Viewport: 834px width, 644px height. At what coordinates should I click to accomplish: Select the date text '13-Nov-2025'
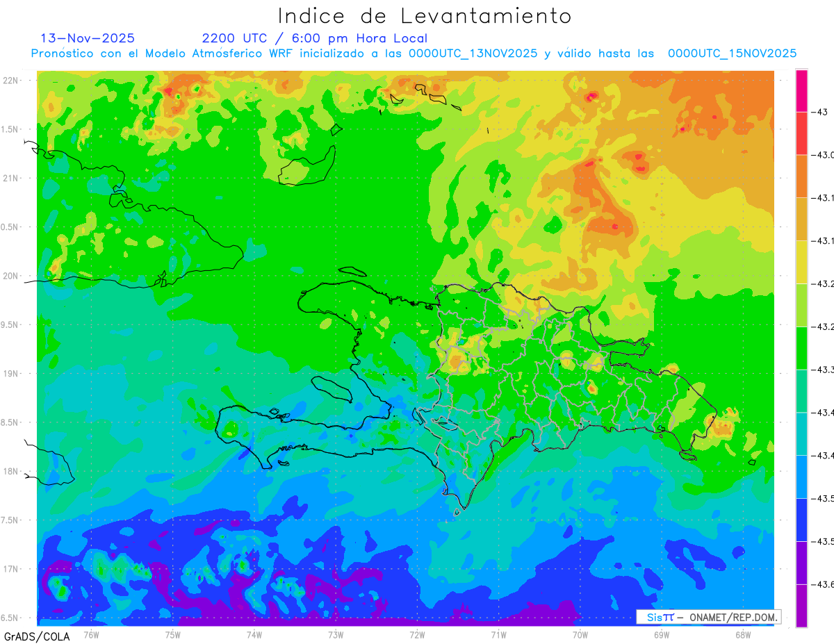(88, 38)
